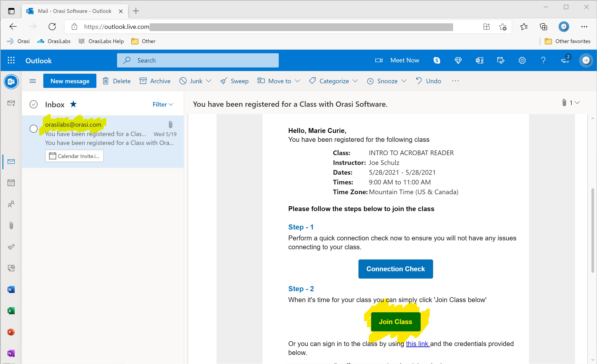This screenshot has width=597, height=364.
Task: Click Sweep in the mail toolbar
Action: click(x=234, y=81)
